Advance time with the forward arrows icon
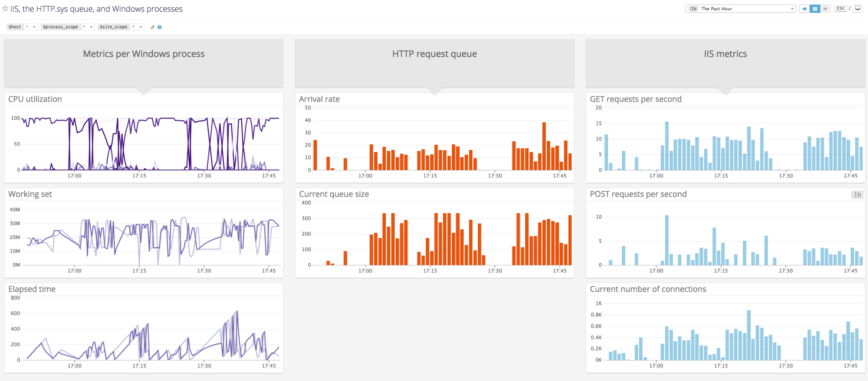 (826, 8)
